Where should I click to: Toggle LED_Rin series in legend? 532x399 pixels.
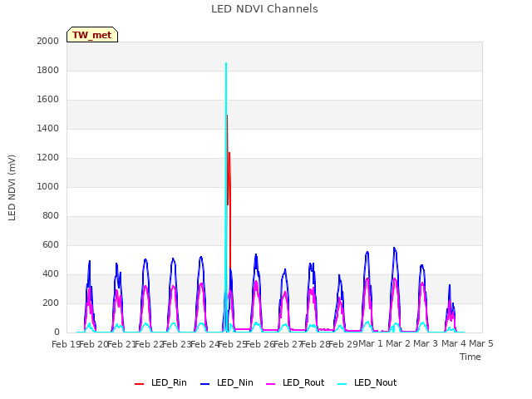(160, 382)
